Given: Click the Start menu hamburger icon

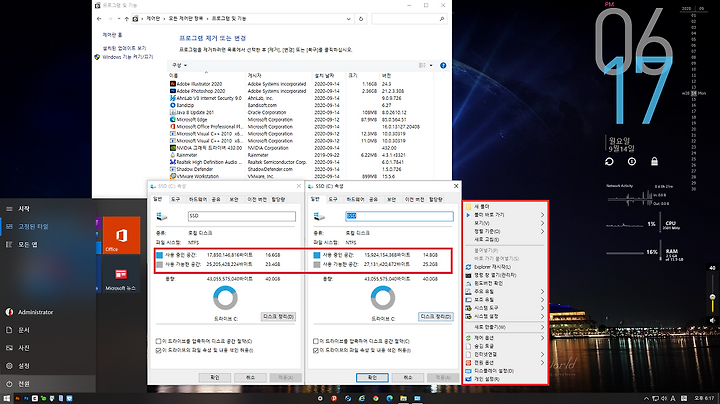Looking at the screenshot, I should [x=9, y=209].
